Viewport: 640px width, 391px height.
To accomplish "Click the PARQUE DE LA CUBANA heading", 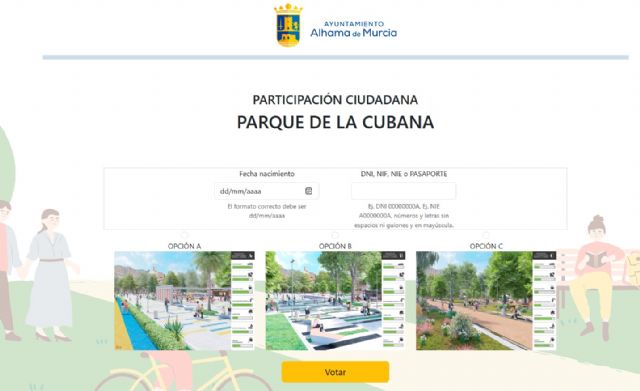I will [x=335, y=122].
